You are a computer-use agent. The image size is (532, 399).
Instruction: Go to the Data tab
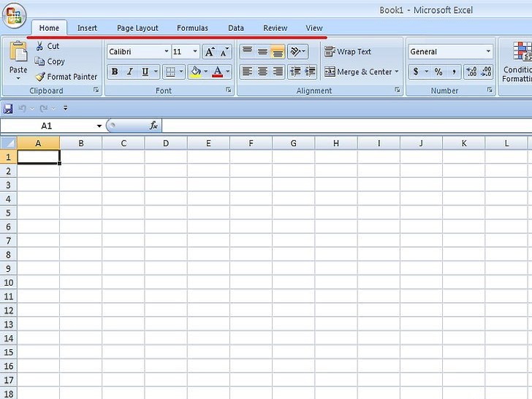236,28
